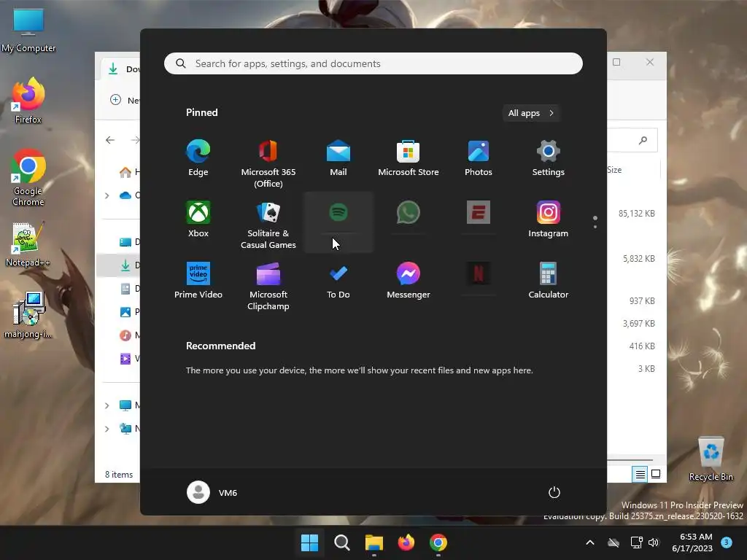
Task: Open taskbar Search
Action: tap(342, 542)
